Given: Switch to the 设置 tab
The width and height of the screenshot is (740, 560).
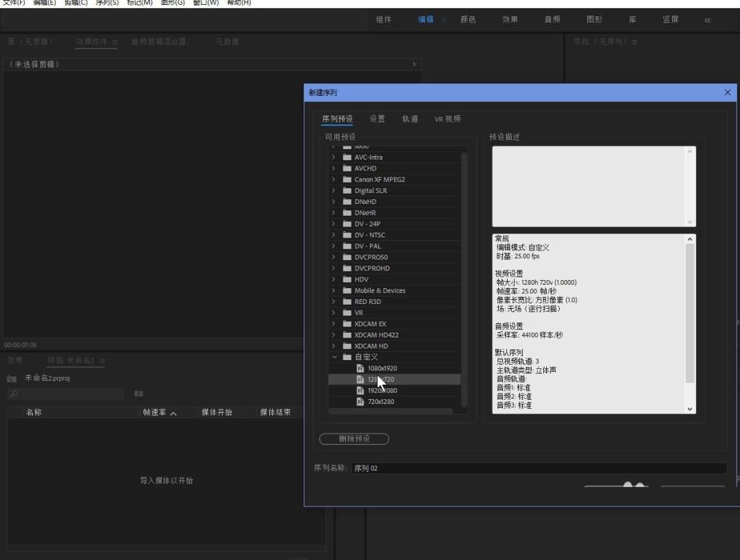Looking at the screenshot, I should click(x=377, y=119).
